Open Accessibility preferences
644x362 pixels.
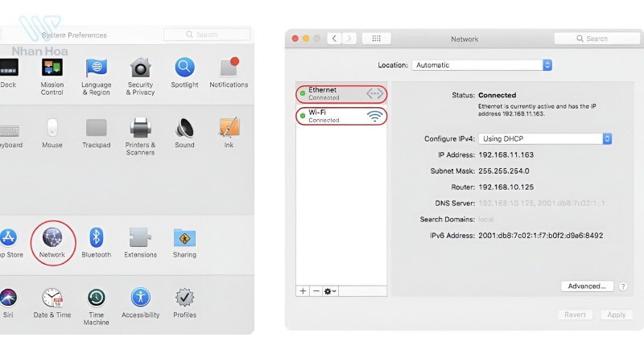pyautogui.click(x=140, y=303)
